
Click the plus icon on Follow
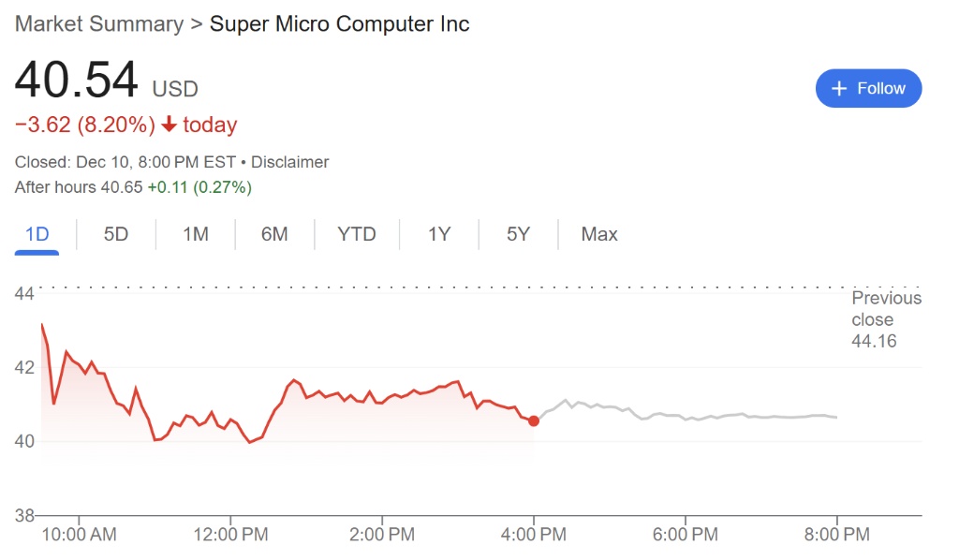click(839, 88)
